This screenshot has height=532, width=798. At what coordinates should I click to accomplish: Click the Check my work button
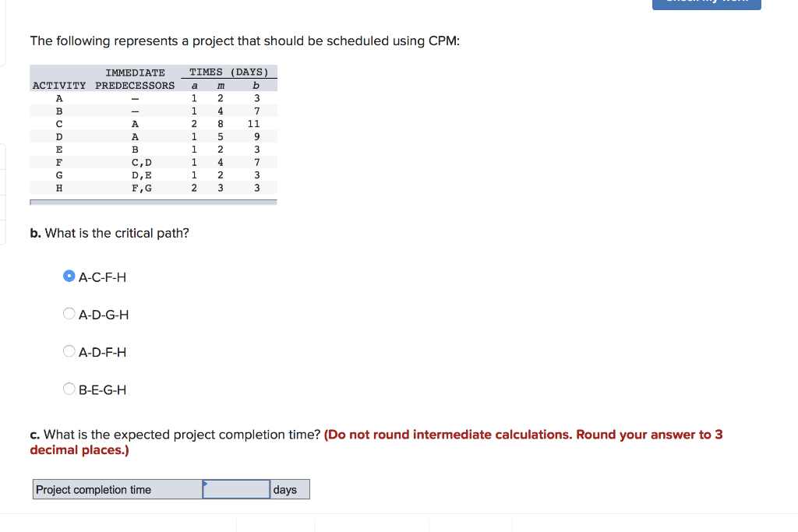point(706,4)
